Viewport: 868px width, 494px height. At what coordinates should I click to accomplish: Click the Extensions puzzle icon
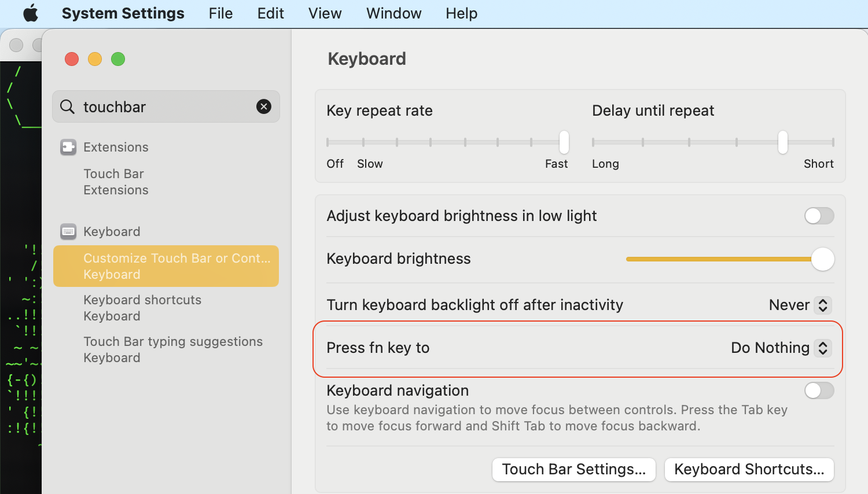(68, 148)
